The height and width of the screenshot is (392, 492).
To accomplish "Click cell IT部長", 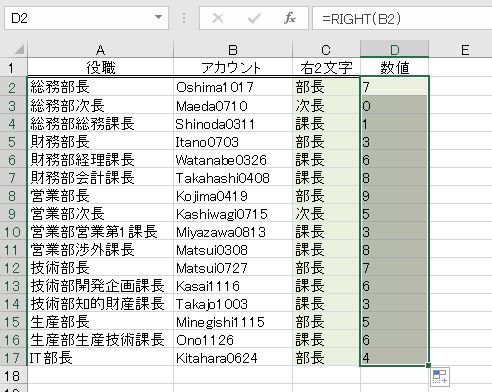I will pos(100,358).
